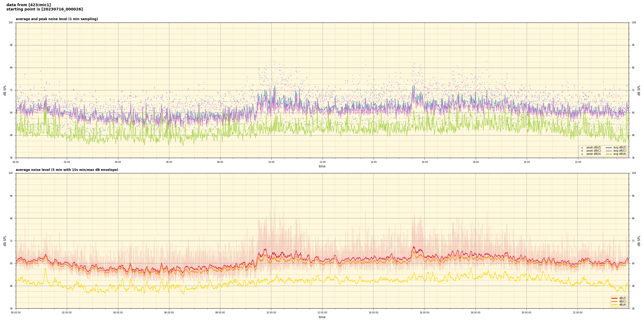Click the top chart title about peak noise
The height and width of the screenshot is (322, 644).
(x=57, y=19)
